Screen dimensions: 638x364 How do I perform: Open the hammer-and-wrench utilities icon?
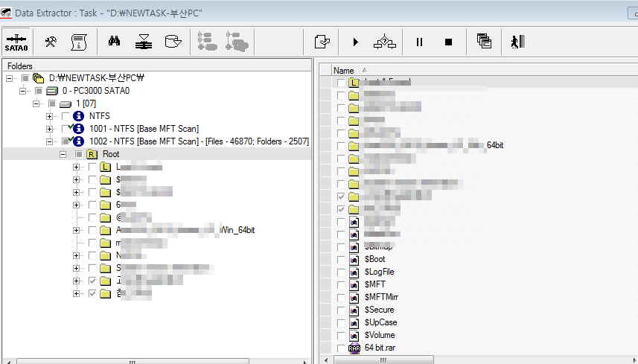tap(51, 42)
